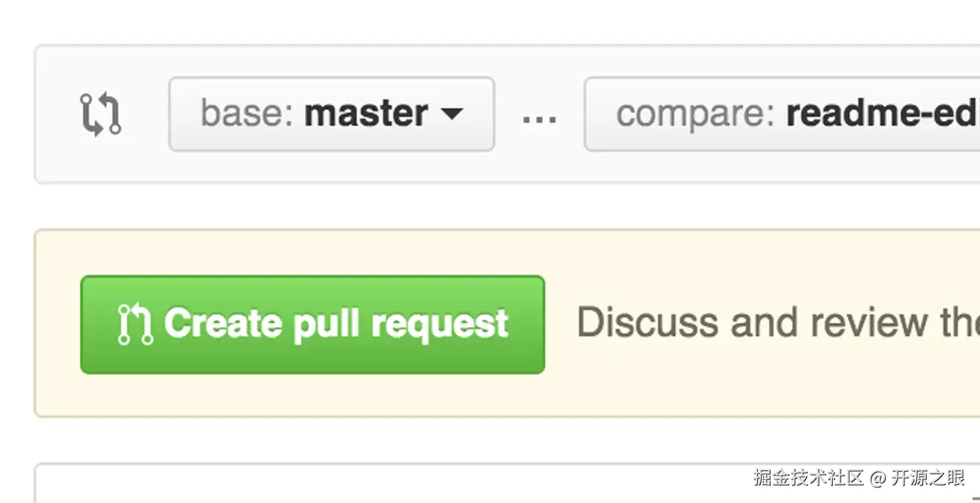Click the "开源之眼" author watermark
Viewport: 980px width, 503px height.
click(x=927, y=478)
